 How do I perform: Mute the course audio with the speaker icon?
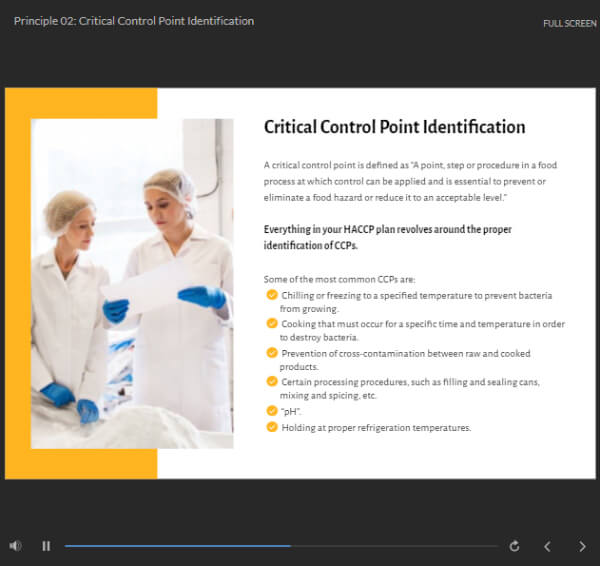15,546
